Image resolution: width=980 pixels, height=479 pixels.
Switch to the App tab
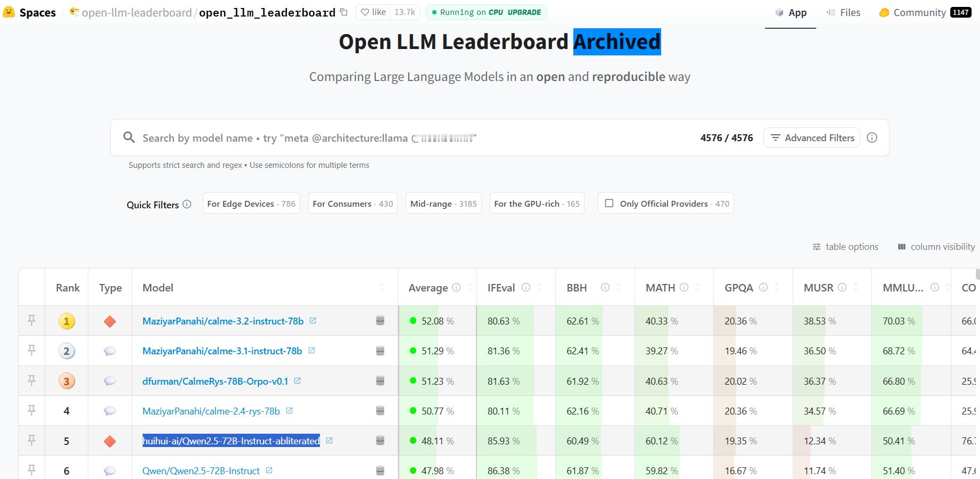point(790,13)
